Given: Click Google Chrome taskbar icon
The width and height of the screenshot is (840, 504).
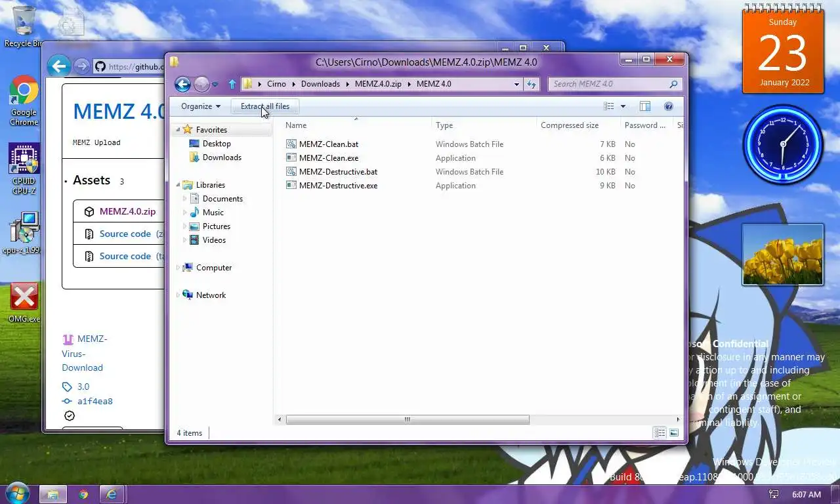Looking at the screenshot, I should pyautogui.click(x=83, y=494).
